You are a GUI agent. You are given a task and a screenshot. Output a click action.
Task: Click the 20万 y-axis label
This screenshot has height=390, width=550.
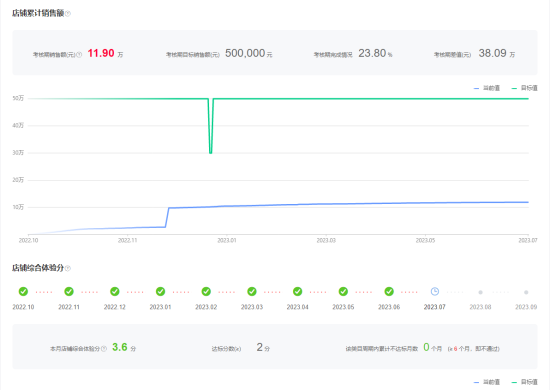pyautogui.click(x=18, y=180)
